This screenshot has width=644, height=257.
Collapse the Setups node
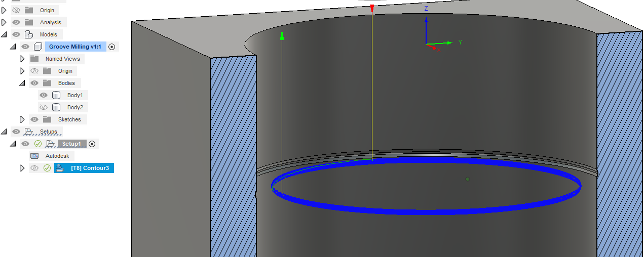pos(4,132)
